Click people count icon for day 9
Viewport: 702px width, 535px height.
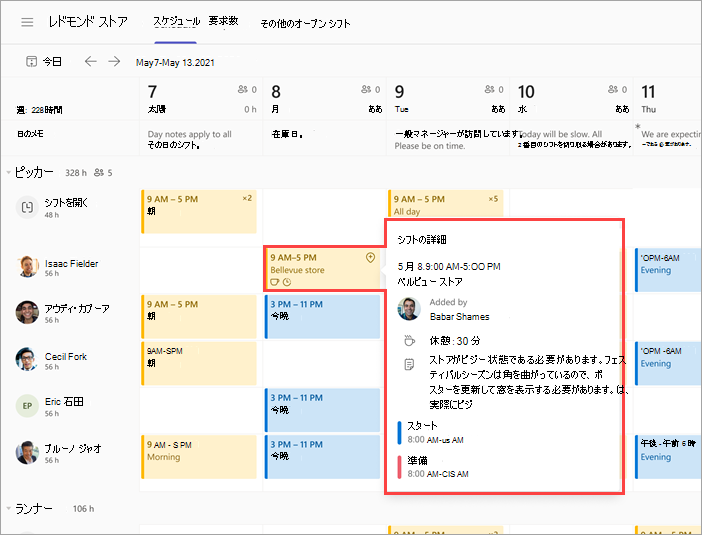coord(490,90)
